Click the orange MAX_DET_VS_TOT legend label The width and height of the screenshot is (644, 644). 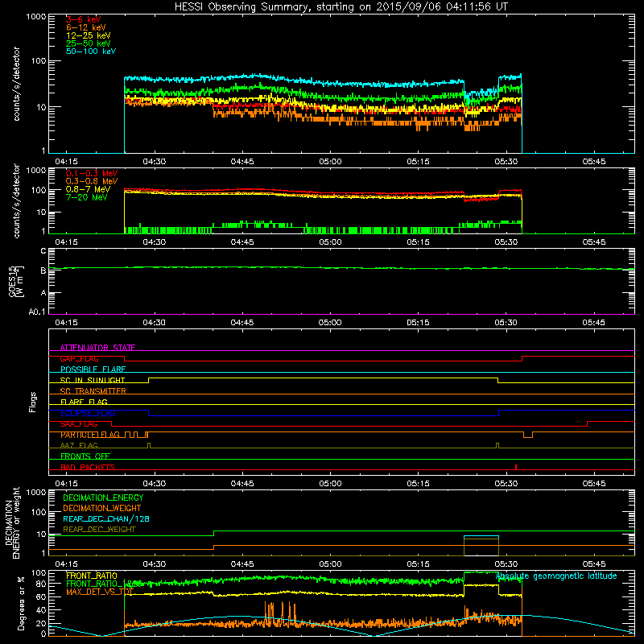click(x=100, y=592)
